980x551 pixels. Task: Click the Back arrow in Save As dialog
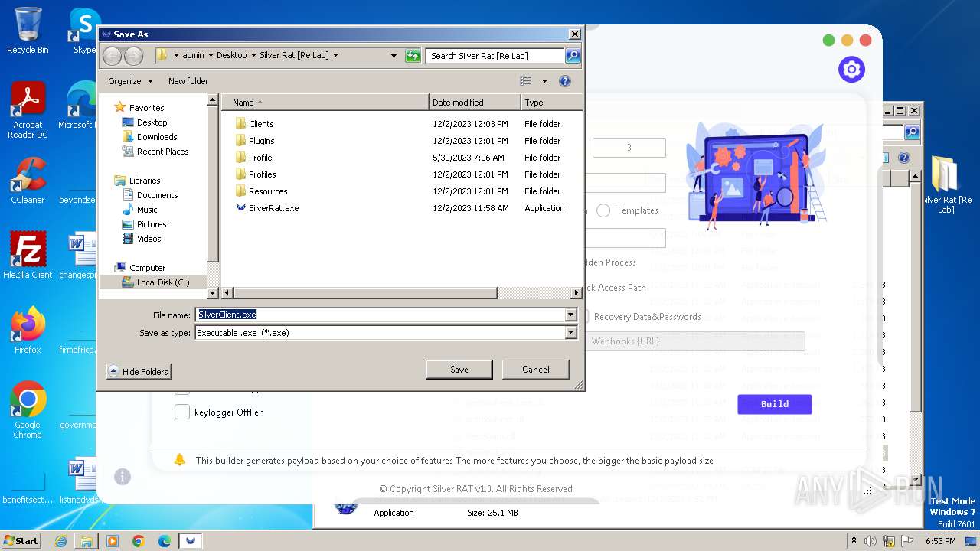112,55
